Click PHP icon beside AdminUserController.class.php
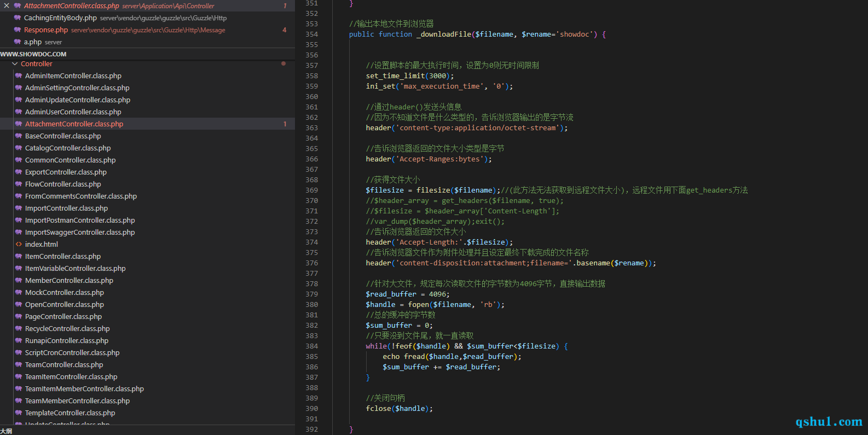Image resolution: width=868 pixels, height=435 pixels. (x=19, y=112)
